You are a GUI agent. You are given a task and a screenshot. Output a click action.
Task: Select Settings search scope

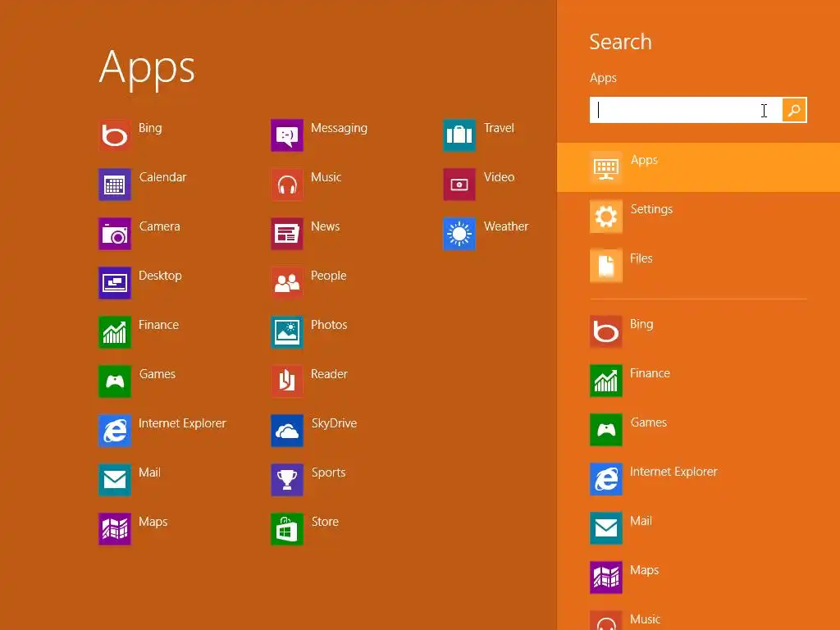pyautogui.click(x=699, y=217)
